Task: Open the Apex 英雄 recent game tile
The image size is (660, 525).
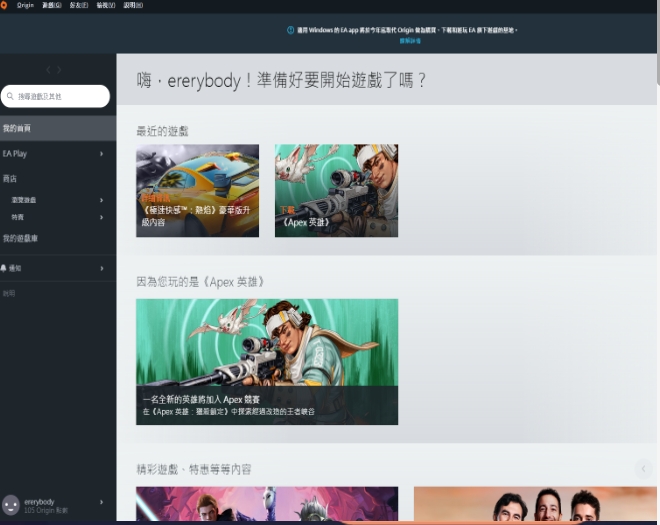Action: coord(336,191)
